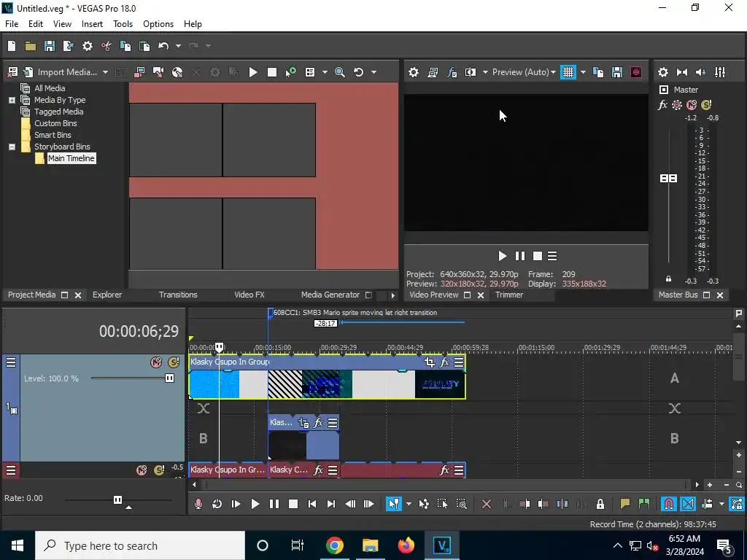Mute the Master bus
Screen dimensions: 747x560
[x=692, y=105]
